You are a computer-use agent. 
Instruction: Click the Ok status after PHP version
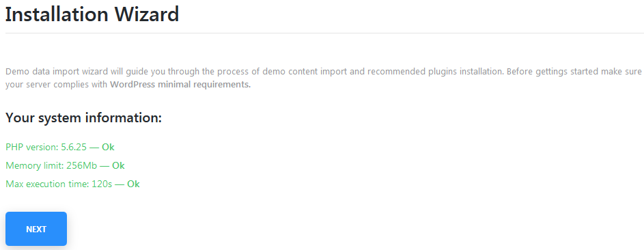click(x=108, y=147)
